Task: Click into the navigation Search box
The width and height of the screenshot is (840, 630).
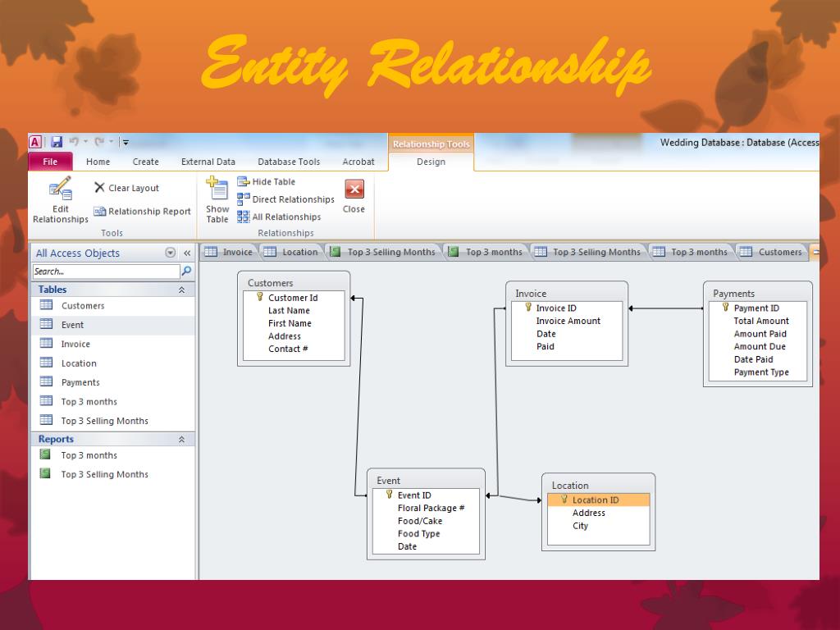Action: tap(106, 272)
